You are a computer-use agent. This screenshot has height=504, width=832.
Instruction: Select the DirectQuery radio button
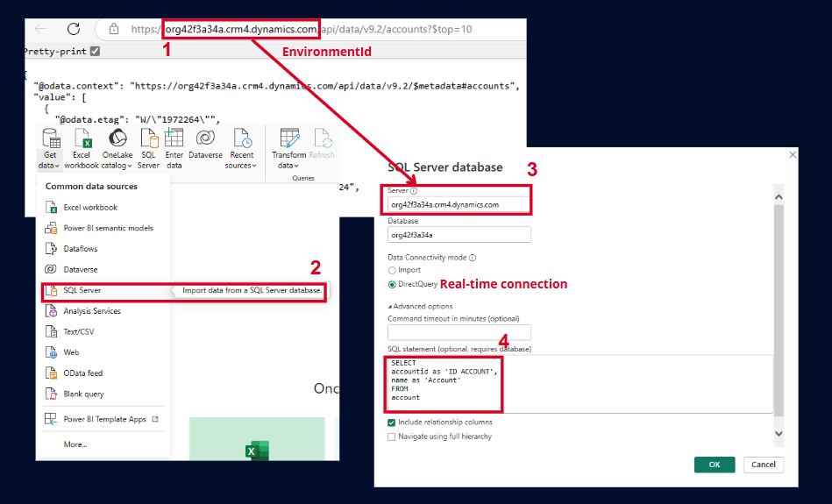click(392, 285)
